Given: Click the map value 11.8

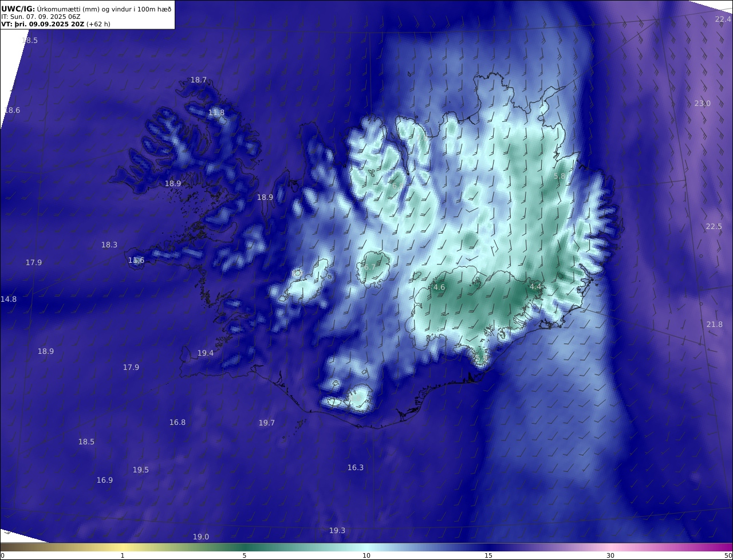Looking at the screenshot, I should pyautogui.click(x=216, y=113).
